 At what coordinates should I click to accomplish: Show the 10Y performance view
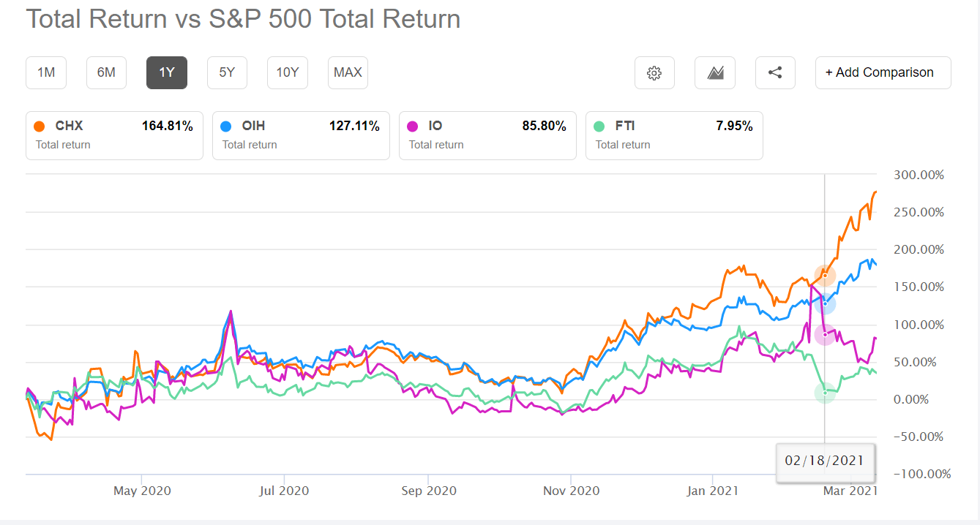[x=287, y=72]
